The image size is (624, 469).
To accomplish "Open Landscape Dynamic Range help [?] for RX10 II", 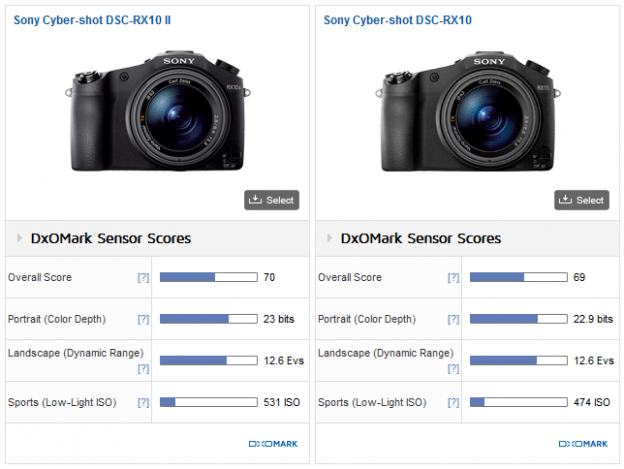I will coord(143,369).
